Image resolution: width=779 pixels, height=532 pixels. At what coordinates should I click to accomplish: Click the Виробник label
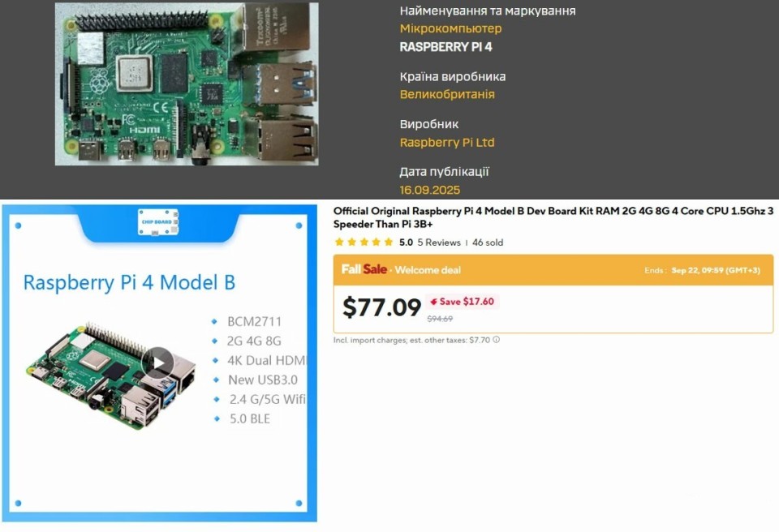point(428,124)
